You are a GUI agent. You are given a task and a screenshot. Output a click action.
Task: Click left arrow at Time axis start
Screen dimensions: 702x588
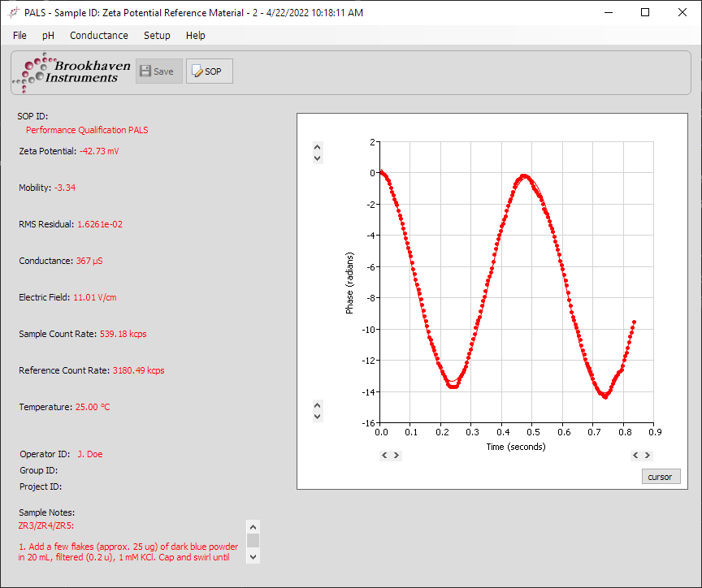click(x=384, y=456)
